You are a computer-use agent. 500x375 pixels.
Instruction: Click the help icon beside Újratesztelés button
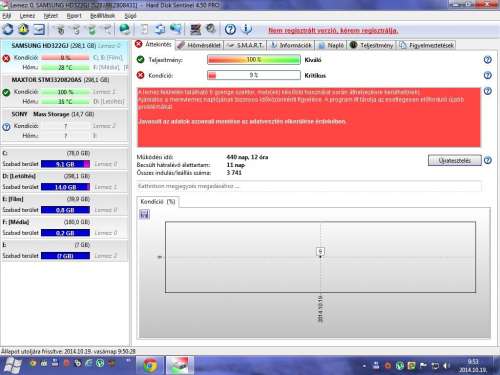pos(487,160)
